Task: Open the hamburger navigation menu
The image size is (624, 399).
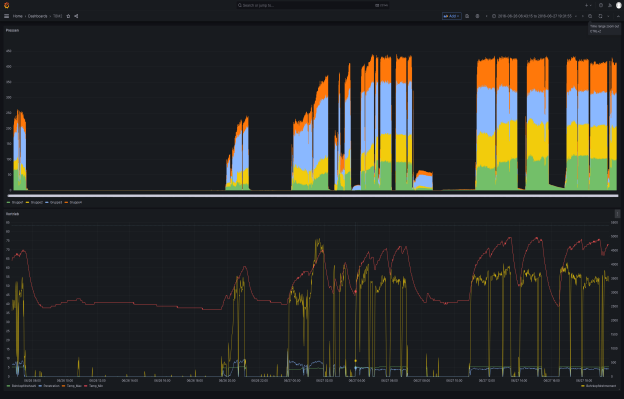Action: (6, 16)
